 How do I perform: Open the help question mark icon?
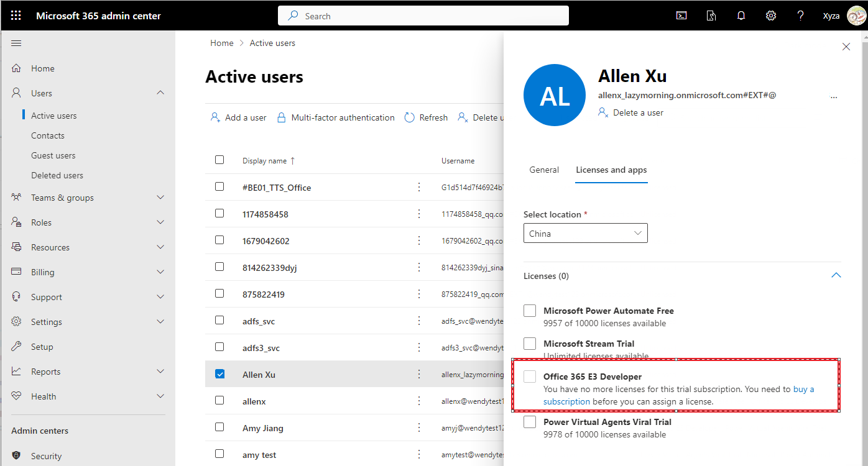pyautogui.click(x=801, y=16)
